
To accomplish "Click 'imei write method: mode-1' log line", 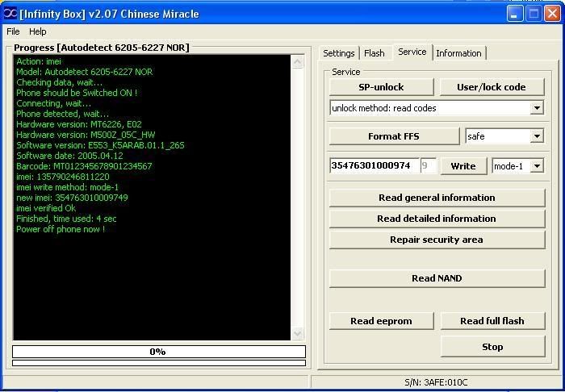I will (x=67, y=187).
